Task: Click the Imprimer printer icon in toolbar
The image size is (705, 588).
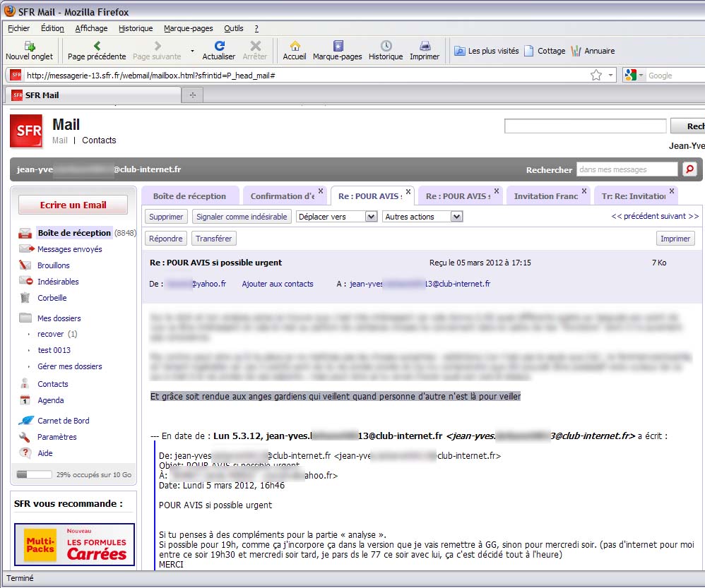Action: (x=425, y=46)
